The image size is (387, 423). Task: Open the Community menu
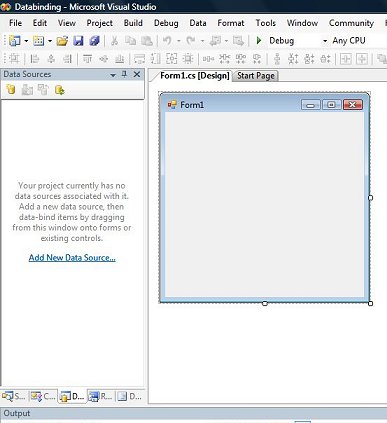tap(351, 23)
